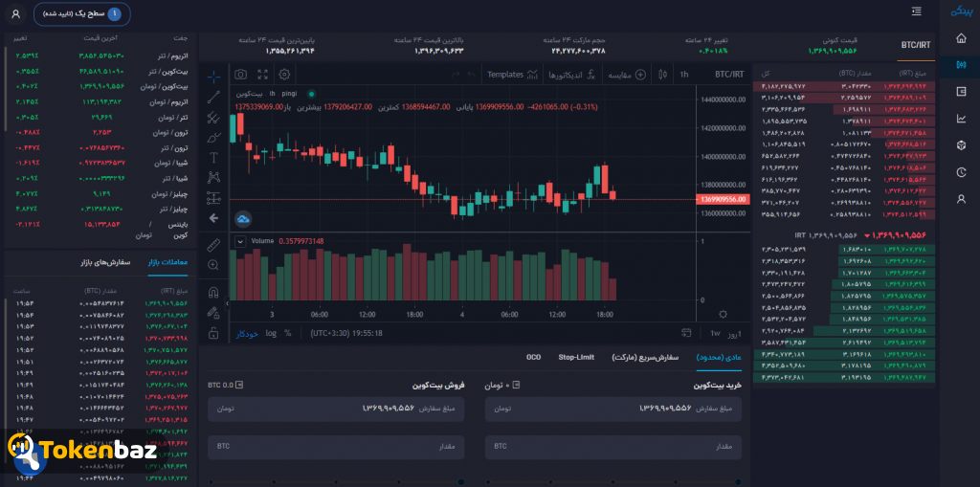Click the deposit icon beside تومان balance

click(516, 385)
